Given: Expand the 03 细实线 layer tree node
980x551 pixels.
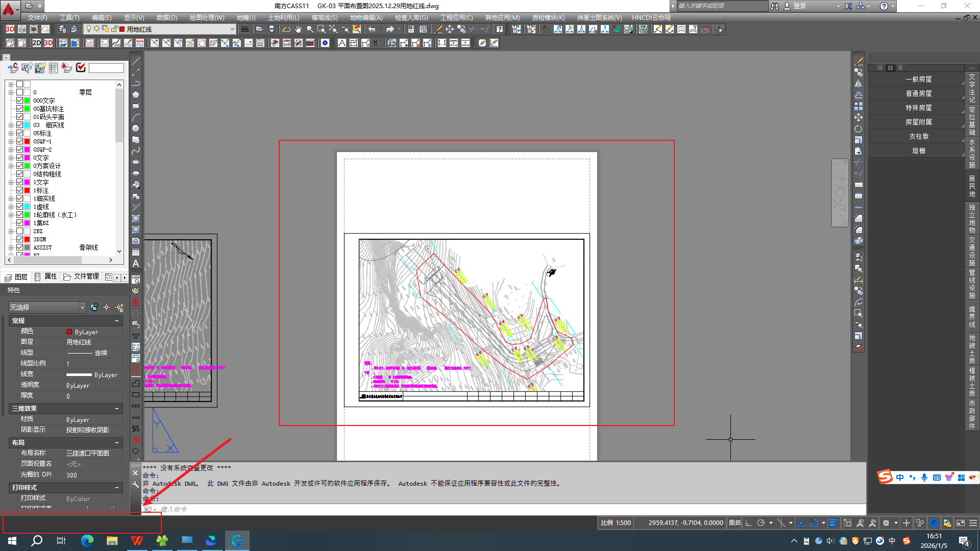Looking at the screenshot, I should [x=11, y=125].
